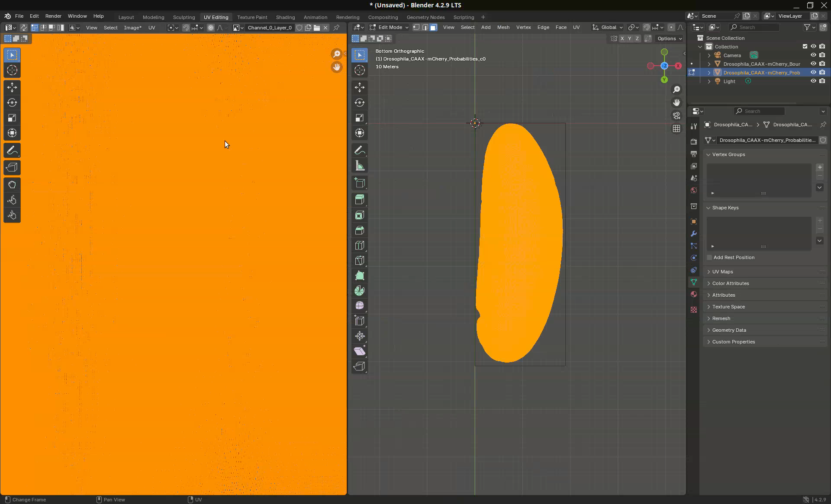Viewport: 831px width, 504px height.
Task: Switch to the Texture Paint workspace tab
Action: [252, 17]
